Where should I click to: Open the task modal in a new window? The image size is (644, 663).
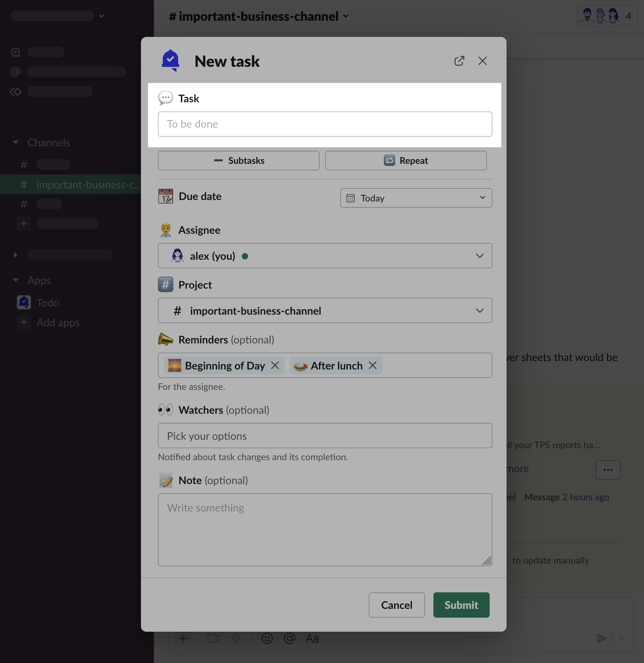(459, 61)
